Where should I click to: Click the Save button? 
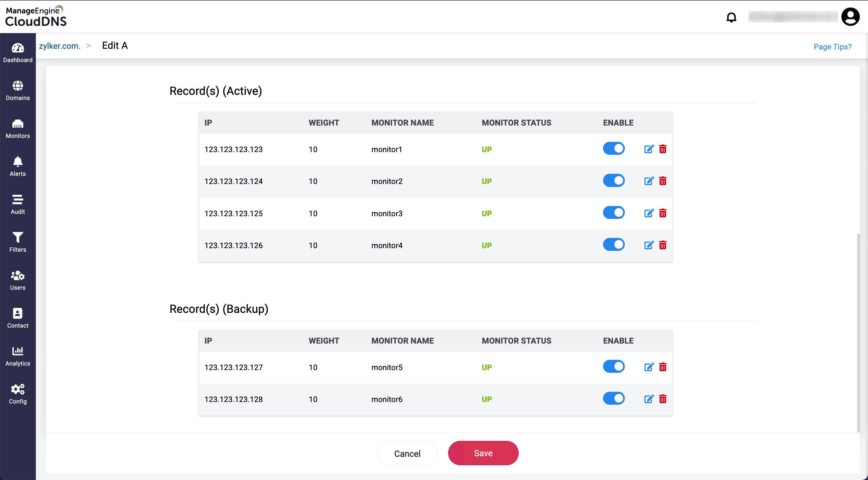coord(483,453)
